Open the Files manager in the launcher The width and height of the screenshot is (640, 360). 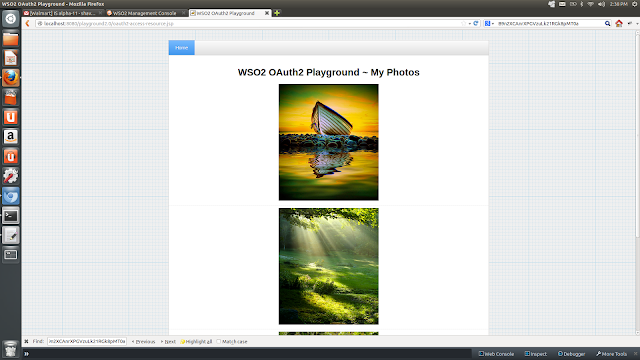point(11,39)
